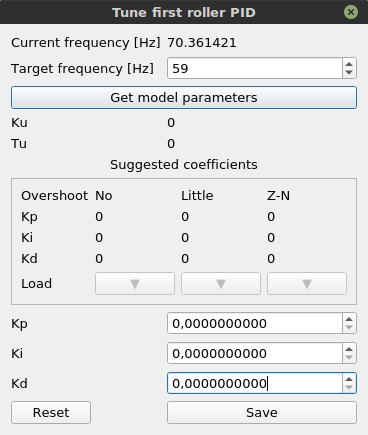Click Ki value under No overshoot column
This screenshot has height=435, width=368.
(x=99, y=238)
